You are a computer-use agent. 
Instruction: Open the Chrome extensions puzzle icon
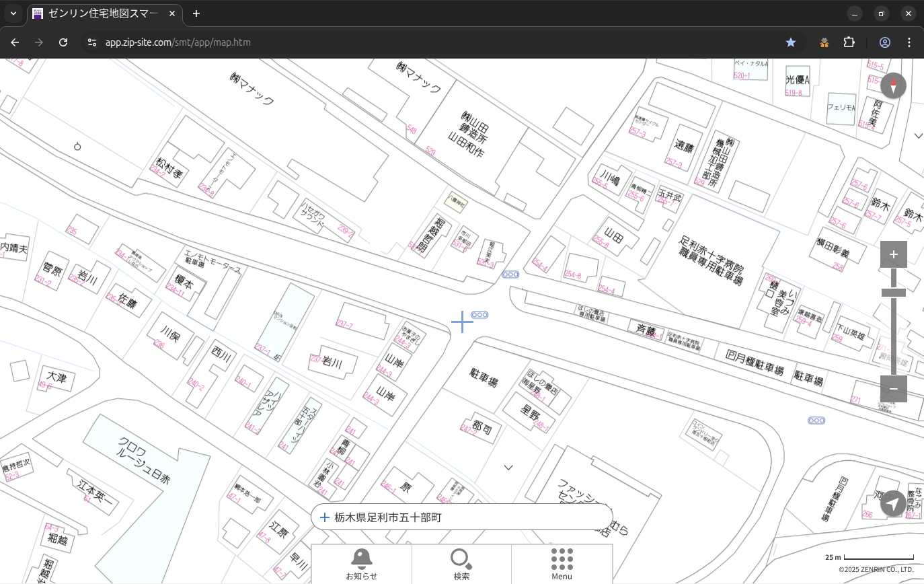(x=849, y=42)
